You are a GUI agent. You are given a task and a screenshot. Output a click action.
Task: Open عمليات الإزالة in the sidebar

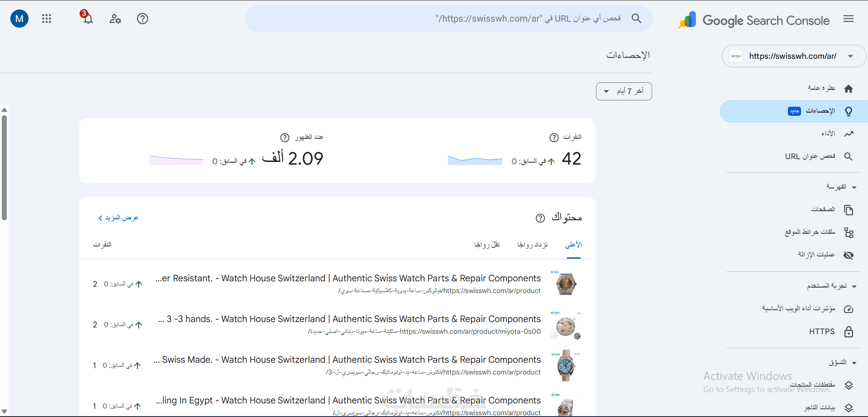tap(816, 255)
